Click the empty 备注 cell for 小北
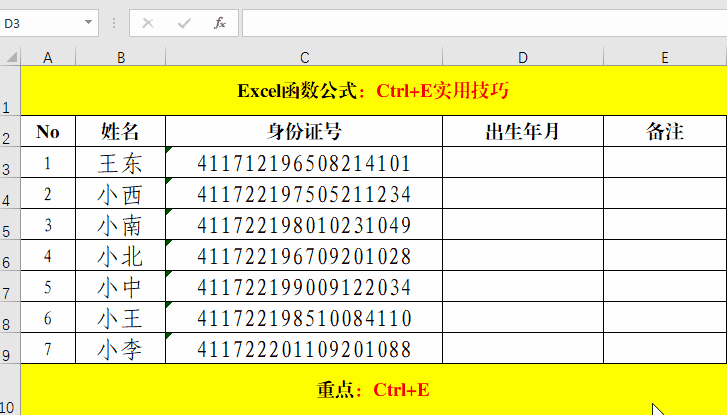Image resolution: width=727 pixels, height=415 pixels. tap(665, 255)
